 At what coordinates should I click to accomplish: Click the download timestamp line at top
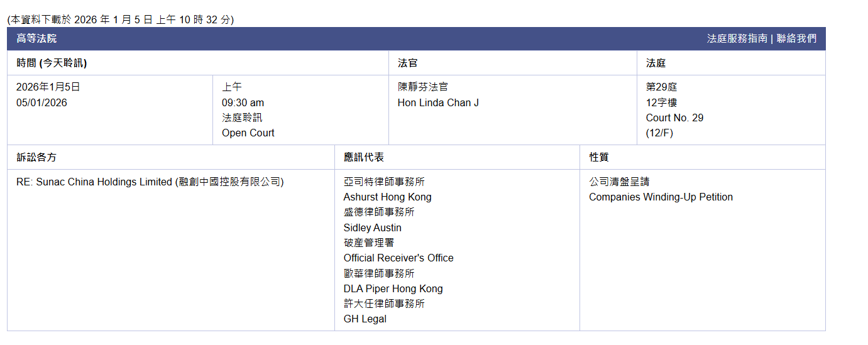point(121,19)
